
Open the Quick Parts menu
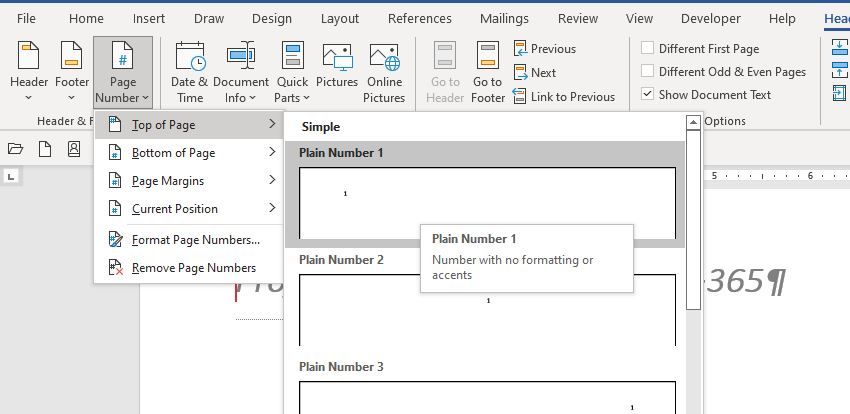click(292, 72)
